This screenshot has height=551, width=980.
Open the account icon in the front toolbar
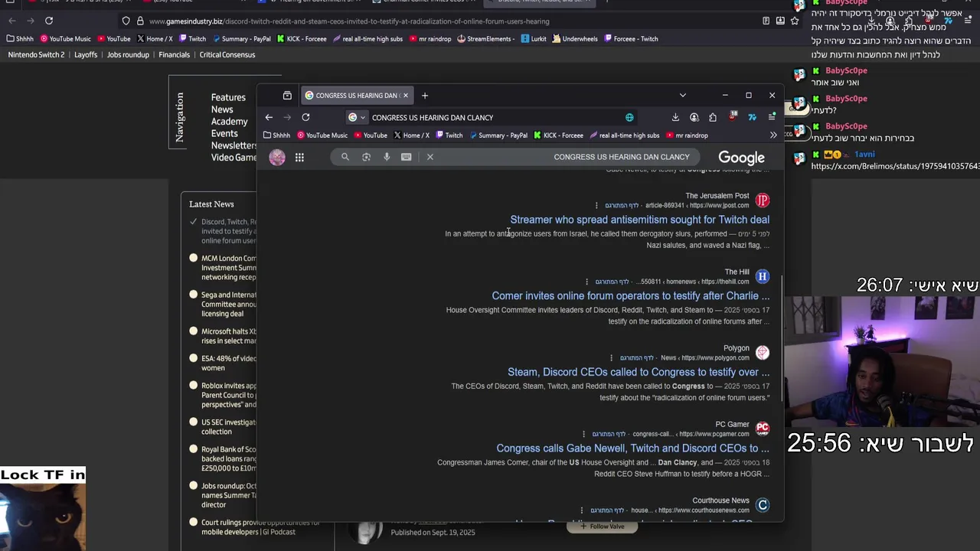[694, 117]
